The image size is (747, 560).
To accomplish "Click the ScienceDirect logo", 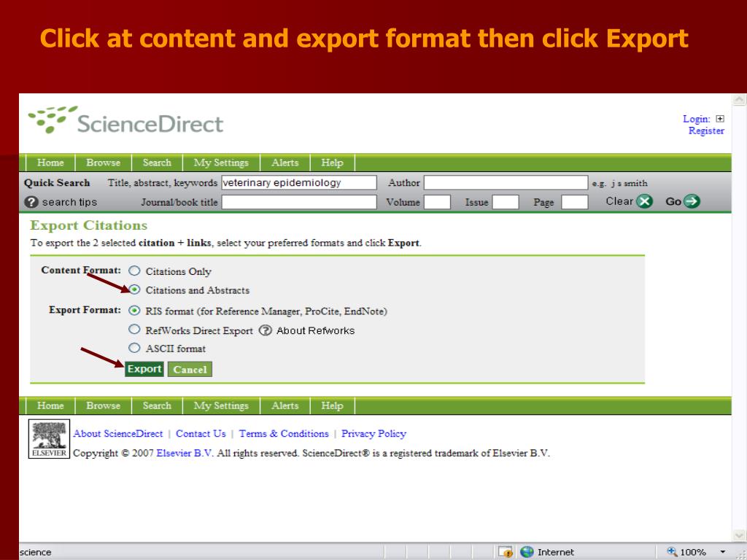I will [125, 120].
